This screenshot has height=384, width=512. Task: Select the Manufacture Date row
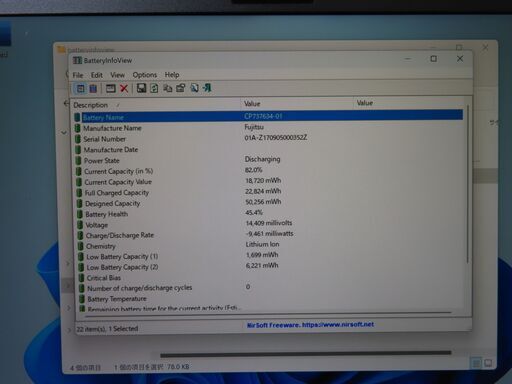click(x=269, y=149)
